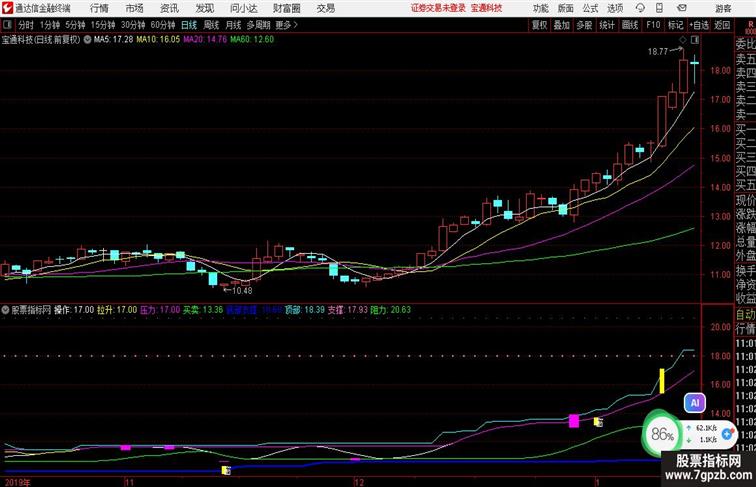Open the 功能 menu
The height and width of the screenshot is (487, 756).
click(541, 8)
